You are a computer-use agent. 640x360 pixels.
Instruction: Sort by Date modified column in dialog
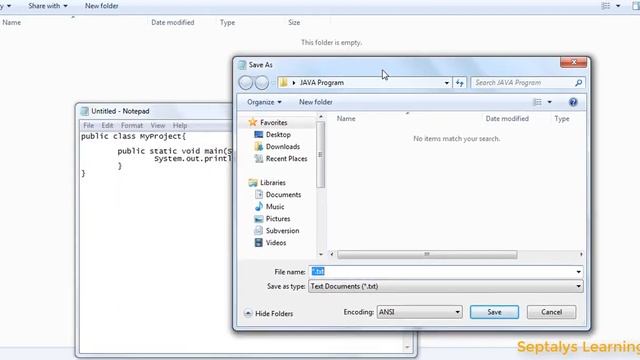coord(507,119)
